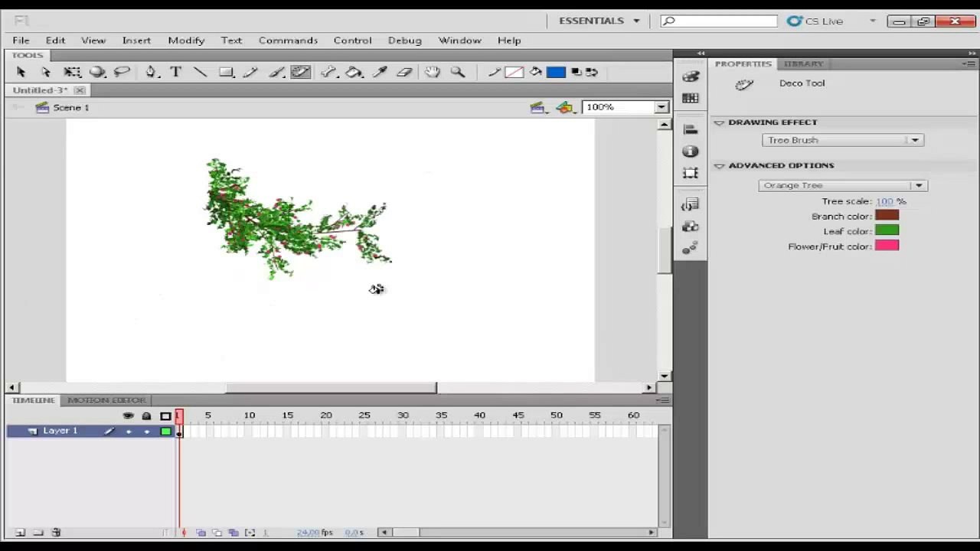The image size is (980, 551).
Task: Select the Selection arrow tool
Action: tap(21, 72)
